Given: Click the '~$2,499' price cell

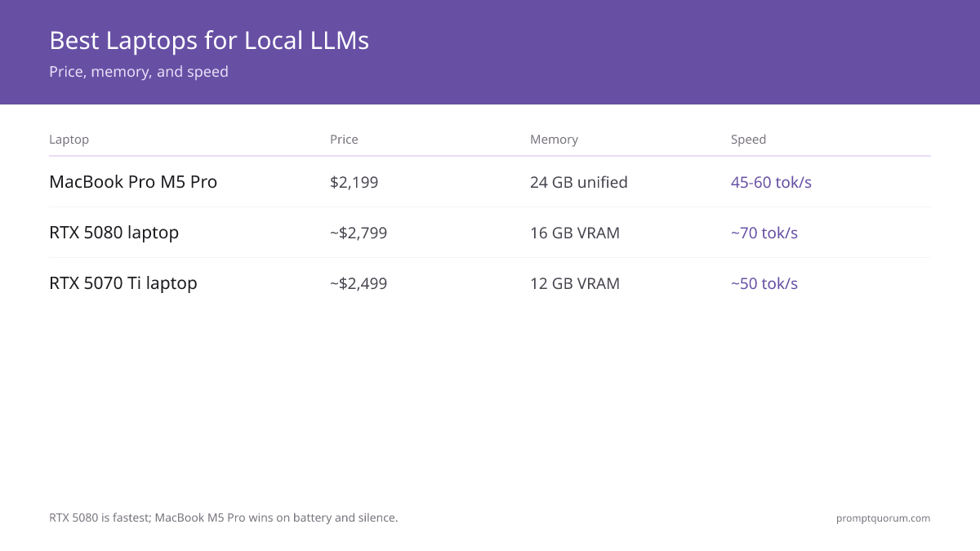Looking at the screenshot, I should [359, 284].
